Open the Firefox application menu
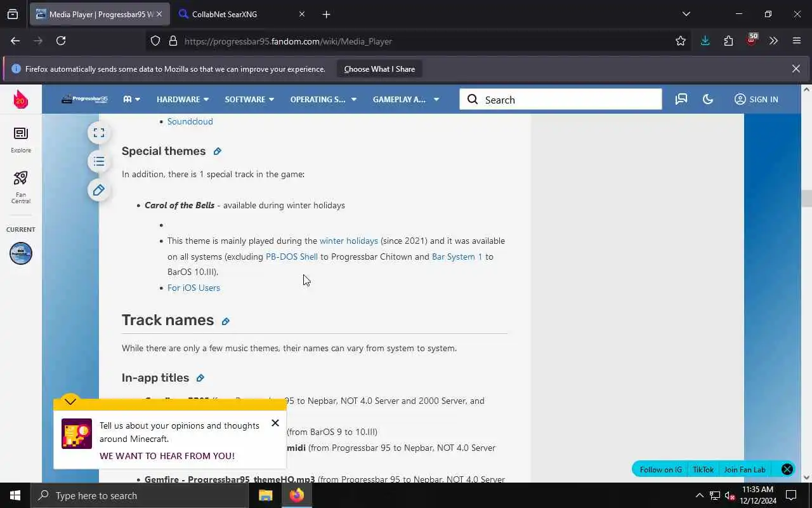The height and width of the screenshot is (508, 812). 797,41
